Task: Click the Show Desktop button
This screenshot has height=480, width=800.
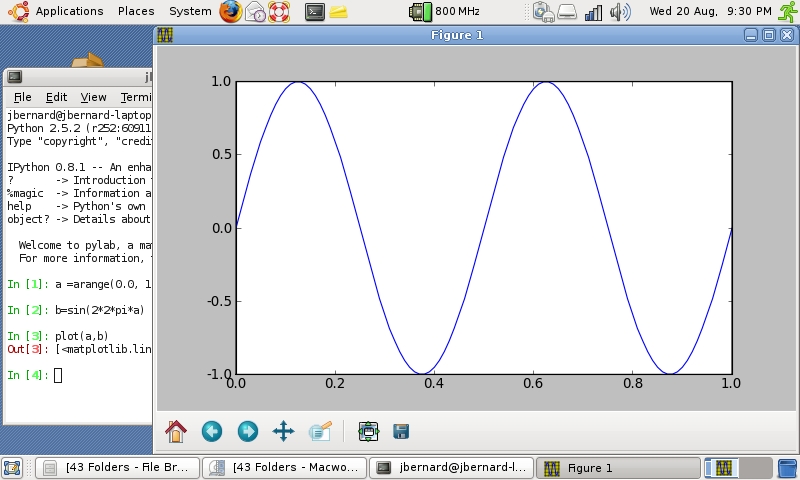Action: tap(12, 467)
